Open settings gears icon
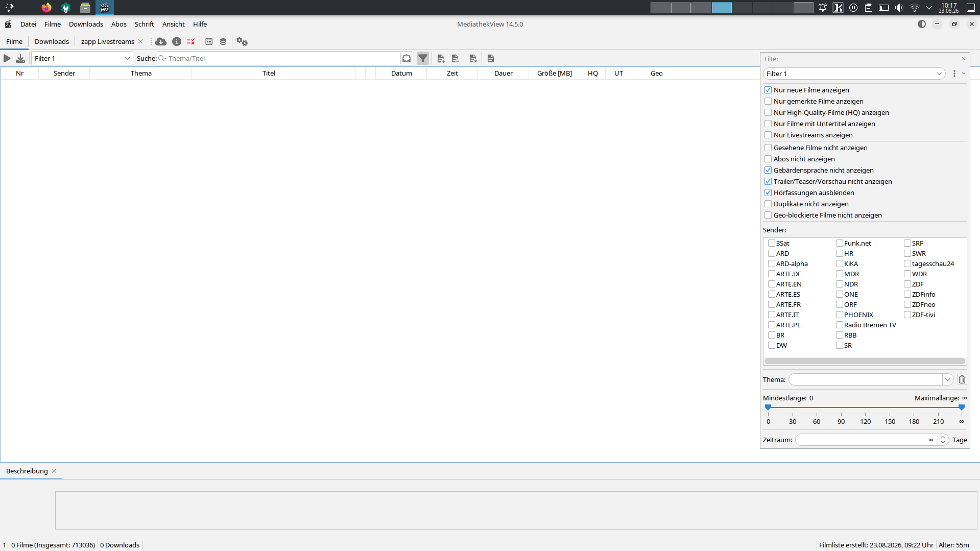The width and height of the screenshot is (980, 551). 242,41
